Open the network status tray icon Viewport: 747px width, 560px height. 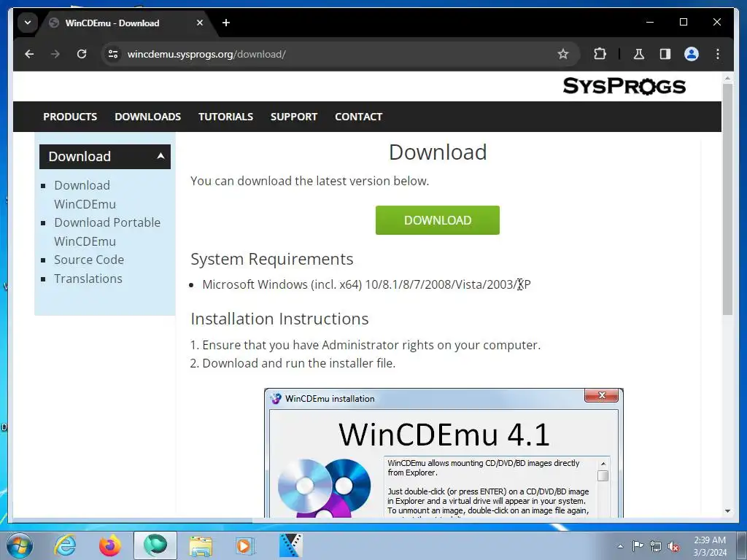656,546
